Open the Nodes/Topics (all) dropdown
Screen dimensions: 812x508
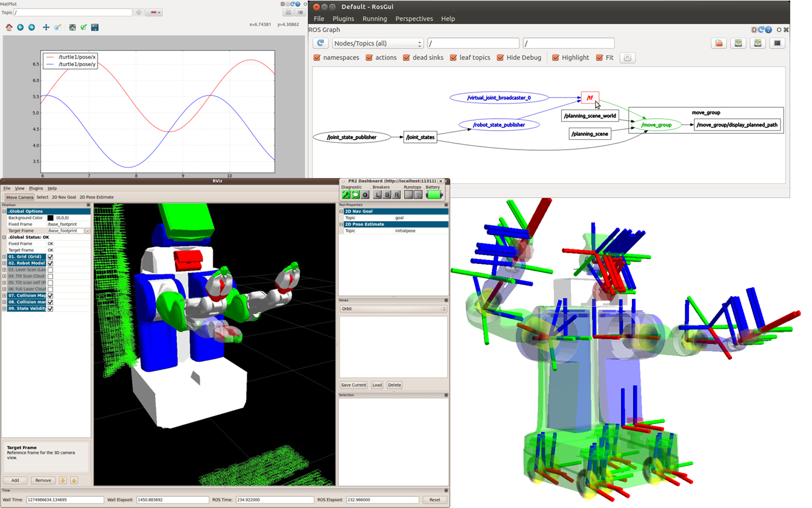[x=378, y=44]
